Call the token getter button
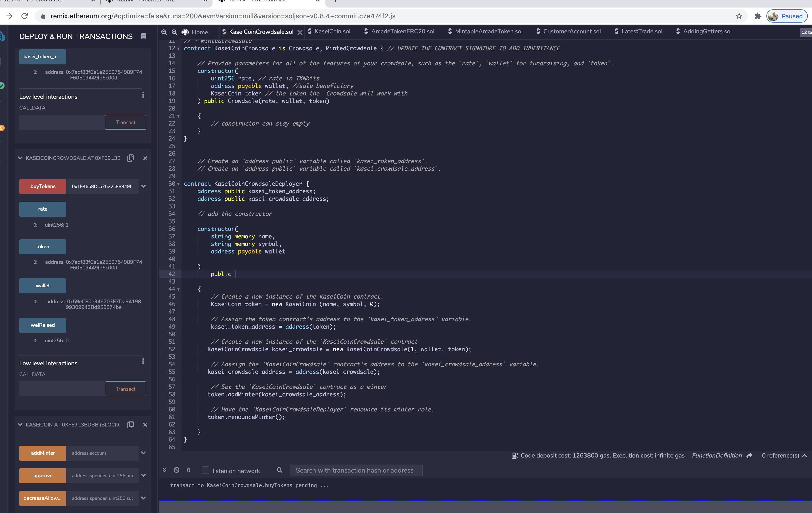 pyautogui.click(x=43, y=247)
